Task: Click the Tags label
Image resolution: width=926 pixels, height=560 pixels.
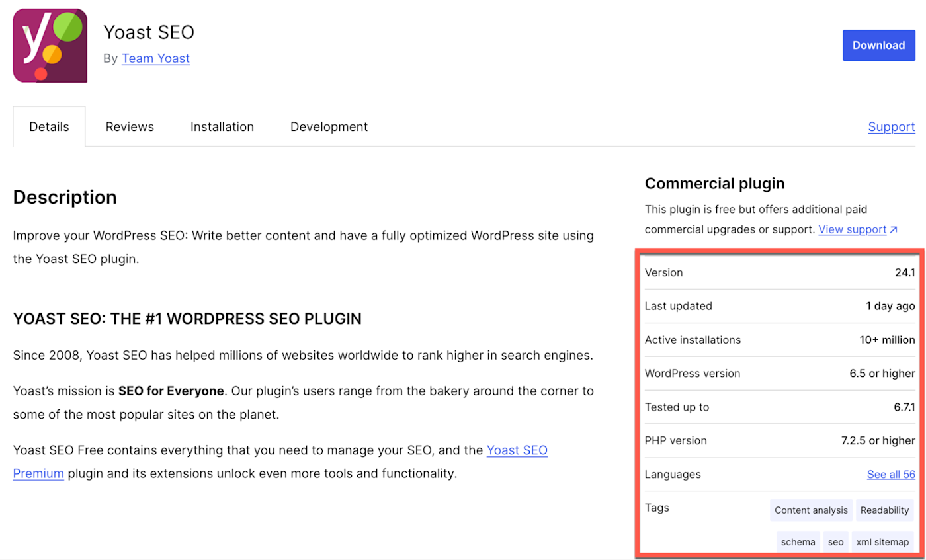Action: [x=657, y=508]
